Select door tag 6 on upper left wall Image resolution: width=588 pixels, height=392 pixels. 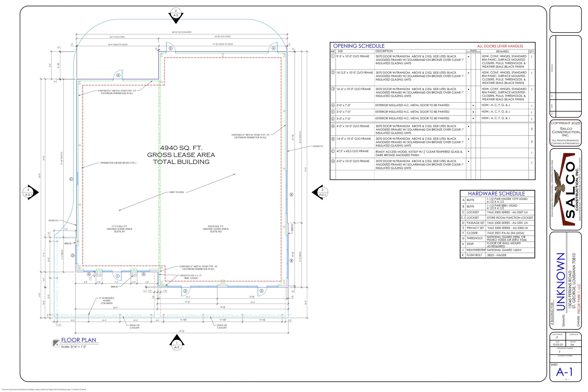point(118,76)
